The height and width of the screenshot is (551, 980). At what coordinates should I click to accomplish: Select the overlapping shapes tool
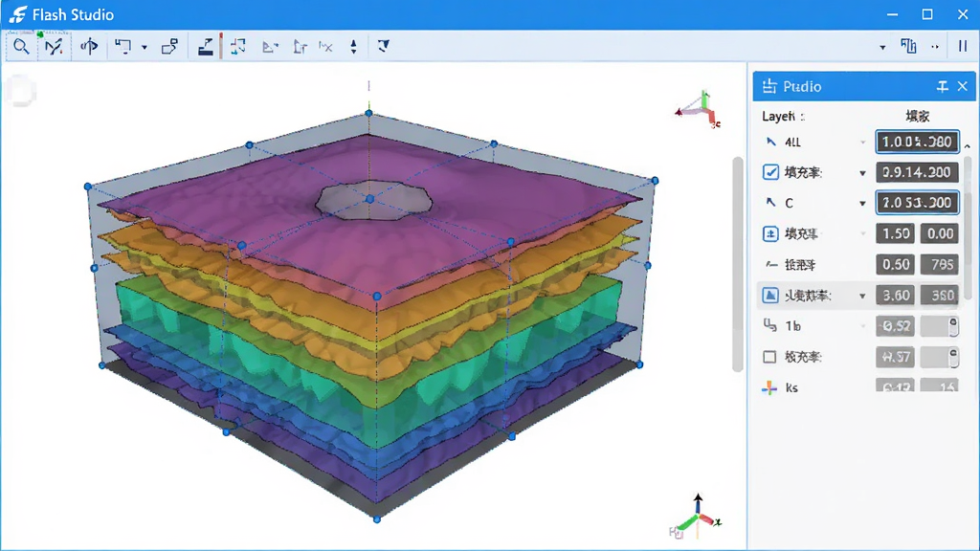169,46
